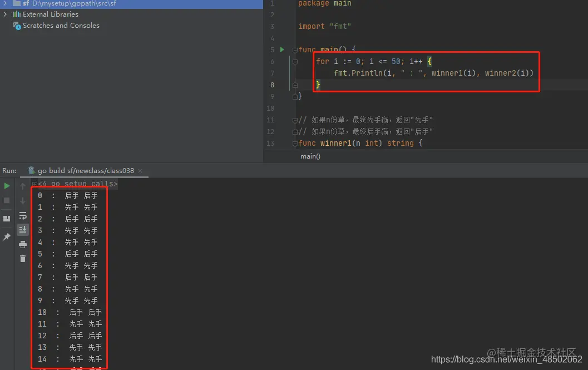Expand the folded '4 go setup calls' output
Viewport: 588px width, 370px height.
click(x=34, y=184)
